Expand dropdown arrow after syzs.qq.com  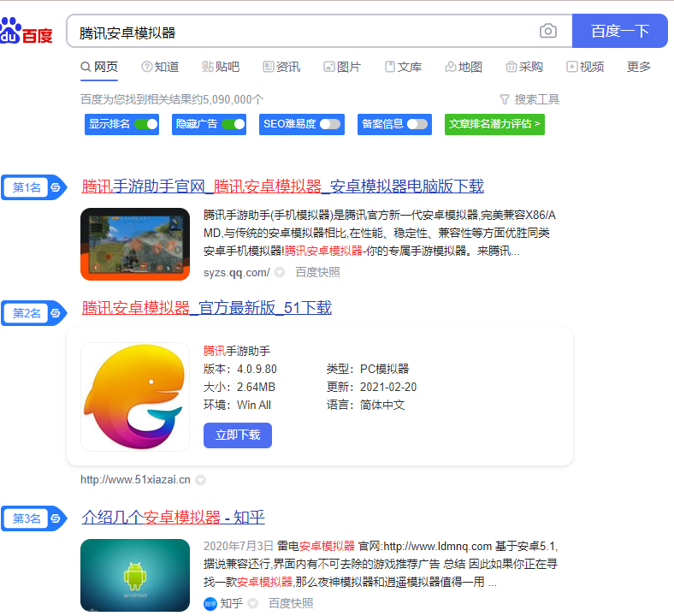[x=280, y=273]
